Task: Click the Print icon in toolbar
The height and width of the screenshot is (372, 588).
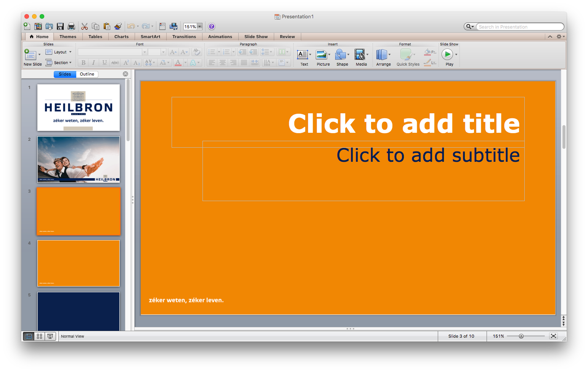Action: point(71,26)
